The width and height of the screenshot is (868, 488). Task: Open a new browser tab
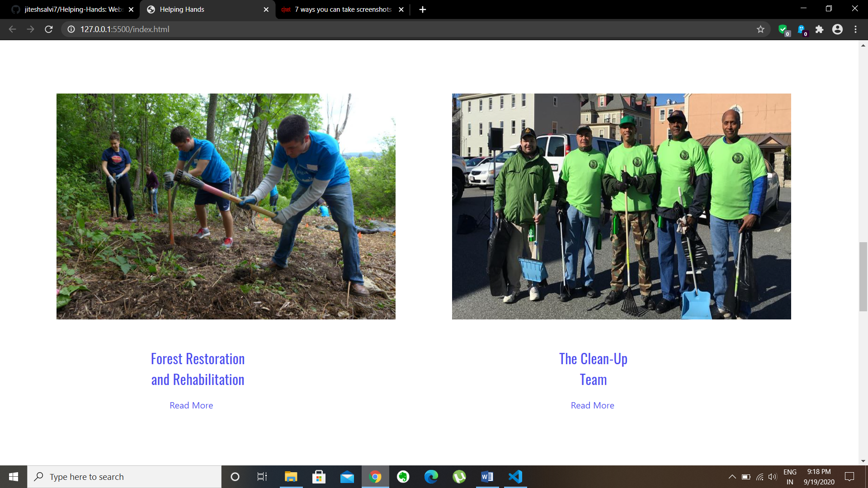tap(422, 9)
